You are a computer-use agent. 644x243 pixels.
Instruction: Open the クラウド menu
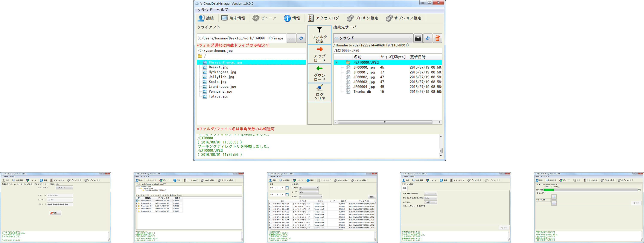205,10
